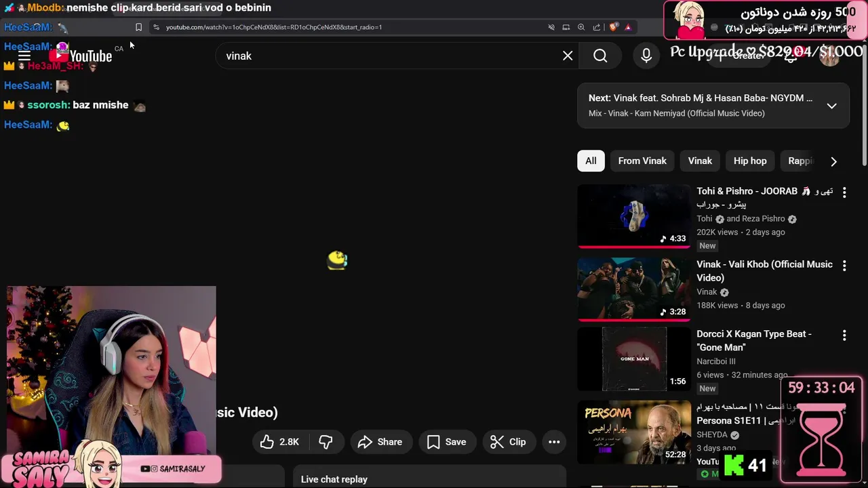The width and height of the screenshot is (868, 488).
Task: Like the video with 2.8K likes
Action: (281, 442)
